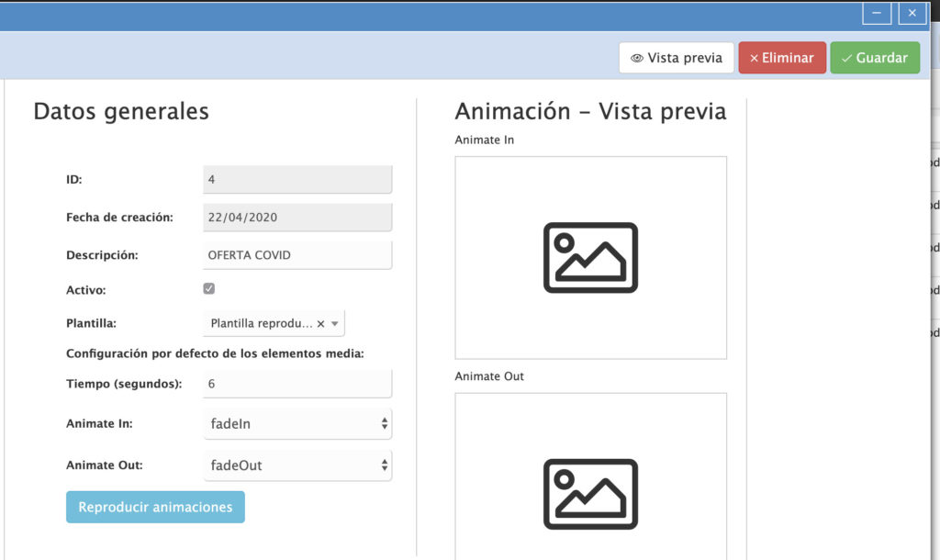Image resolution: width=940 pixels, height=560 pixels.
Task: Click the selected Plantilla reprodu... text
Action: pyautogui.click(x=262, y=324)
